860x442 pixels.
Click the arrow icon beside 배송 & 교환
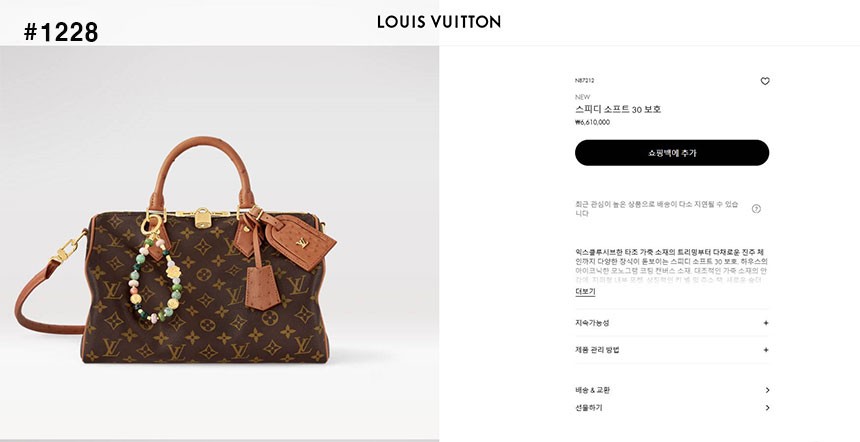767,390
